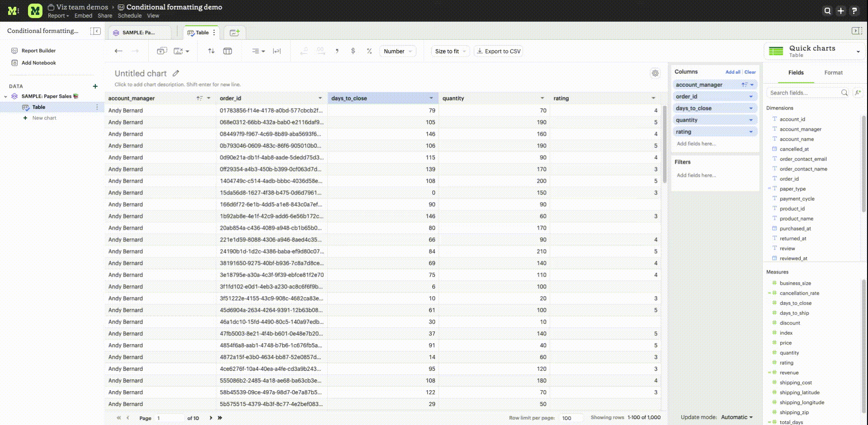This screenshot has width=868, height=425.
Task: Click the pencil icon to rename Untitled chart
Action: pos(176,73)
